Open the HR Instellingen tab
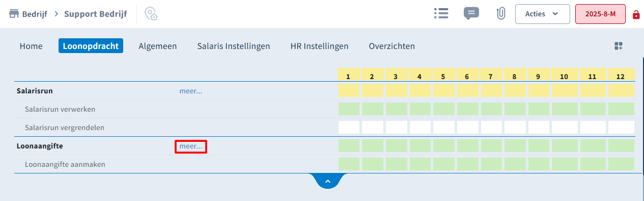The width and height of the screenshot is (644, 201). [319, 46]
